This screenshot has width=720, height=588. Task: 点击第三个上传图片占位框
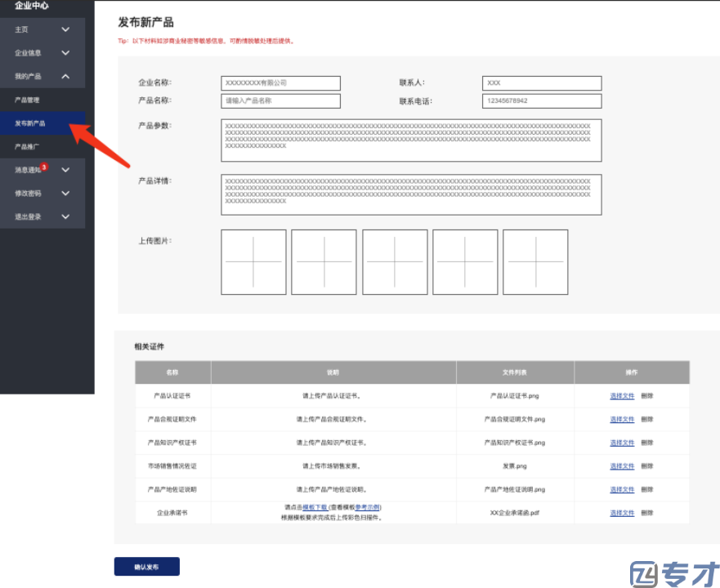(395, 261)
